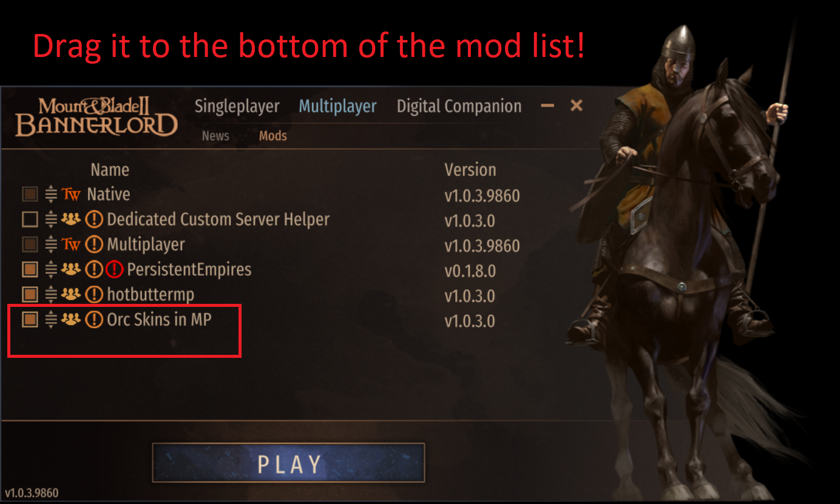Uncheck the PersistentEmpires mod
This screenshot has width=840, height=504.
[30, 269]
